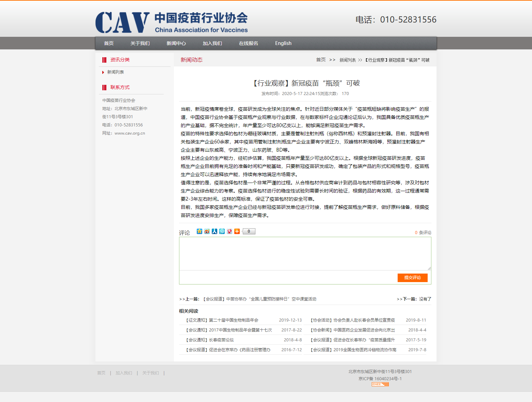Screen dimensions: 532x402
Task: Click footer 加入我们 link
Action: point(124,373)
